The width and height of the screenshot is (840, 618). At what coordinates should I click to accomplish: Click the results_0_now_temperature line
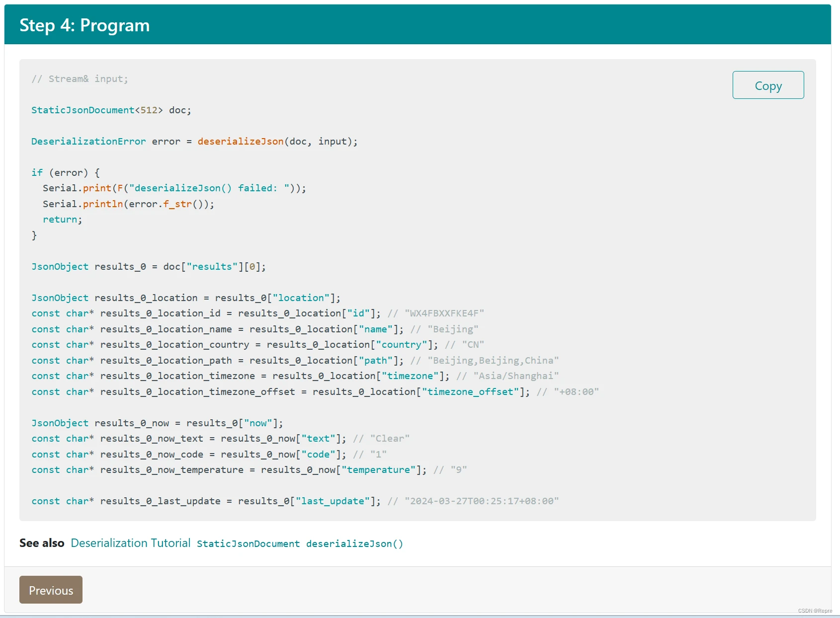(249, 470)
